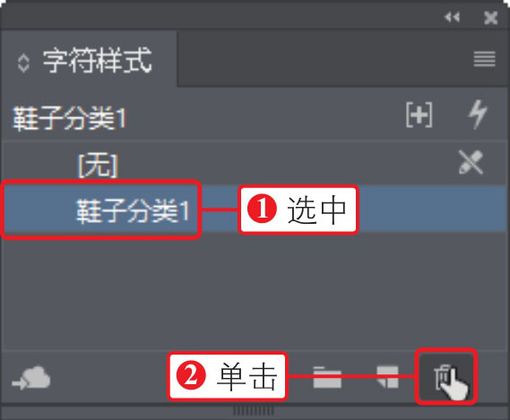Click the 鞋子分类1 header label at top
Image resolution: width=510 pixels, height=420 pixels.
(69, 118)
